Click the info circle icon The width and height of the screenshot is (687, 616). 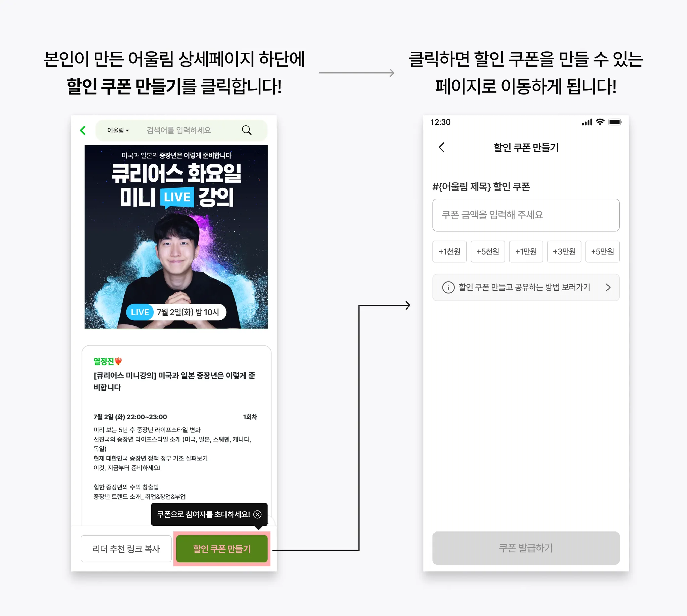(x=448, y=287)
